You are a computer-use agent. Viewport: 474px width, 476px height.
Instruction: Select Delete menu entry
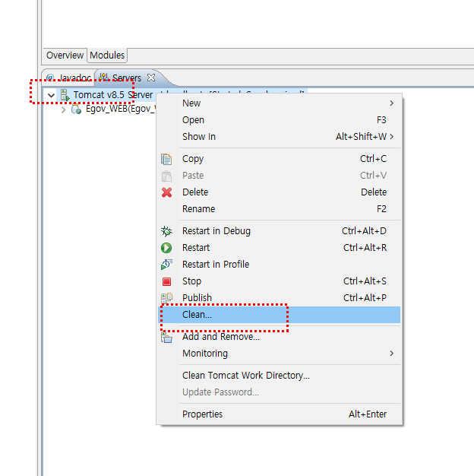pos(279,192)
